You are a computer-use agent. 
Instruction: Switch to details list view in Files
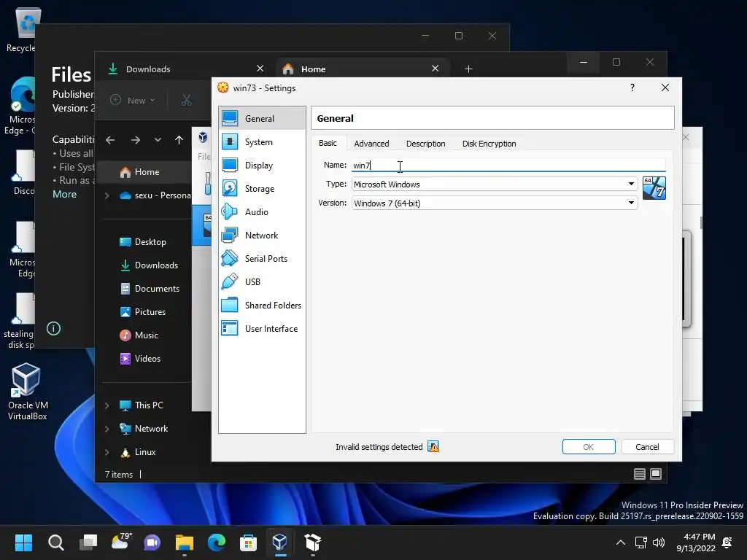(640, 474)
